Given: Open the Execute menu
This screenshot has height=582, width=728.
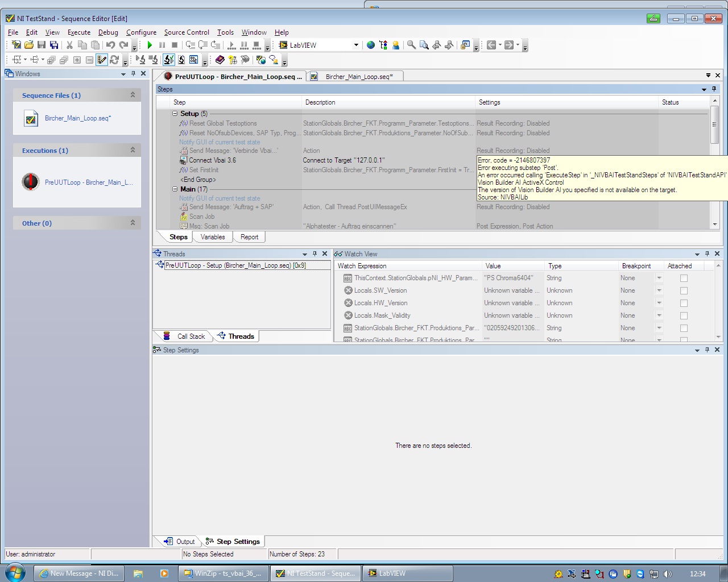Looking at the screenshot, I should click(x=79, y=32).
